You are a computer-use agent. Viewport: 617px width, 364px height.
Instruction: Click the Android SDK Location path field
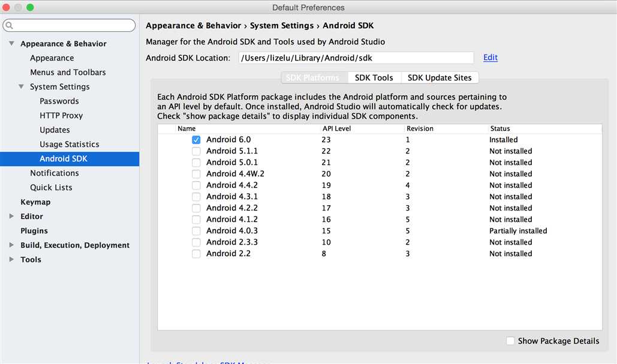[356, 58]
